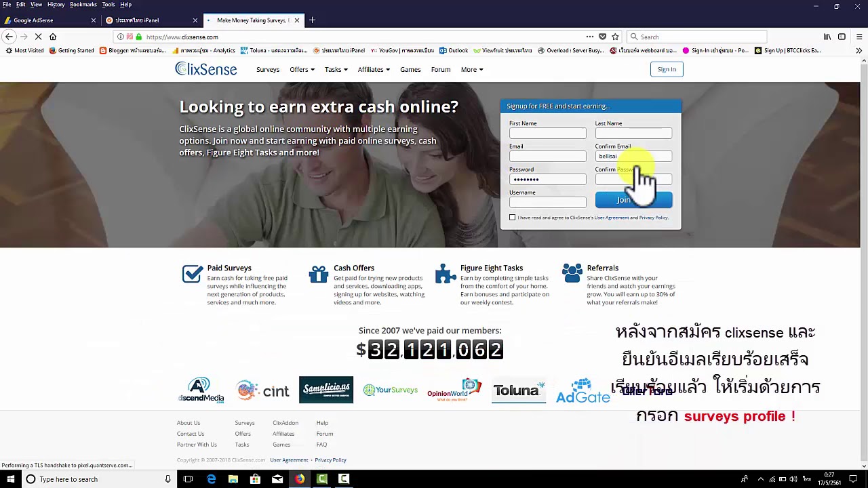Open the Firefox Edit menu
Screen dimensions: 868x488
point(21,5)
